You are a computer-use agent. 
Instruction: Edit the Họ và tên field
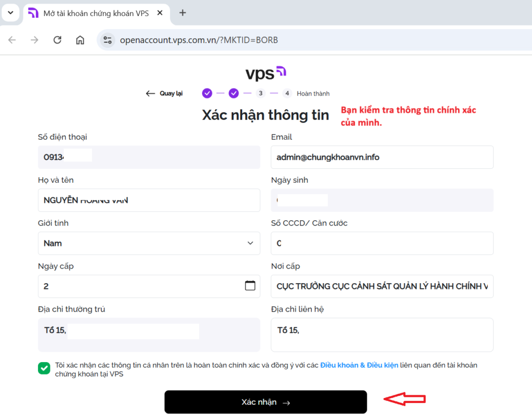pyautogui.click(x=149, y=200)
